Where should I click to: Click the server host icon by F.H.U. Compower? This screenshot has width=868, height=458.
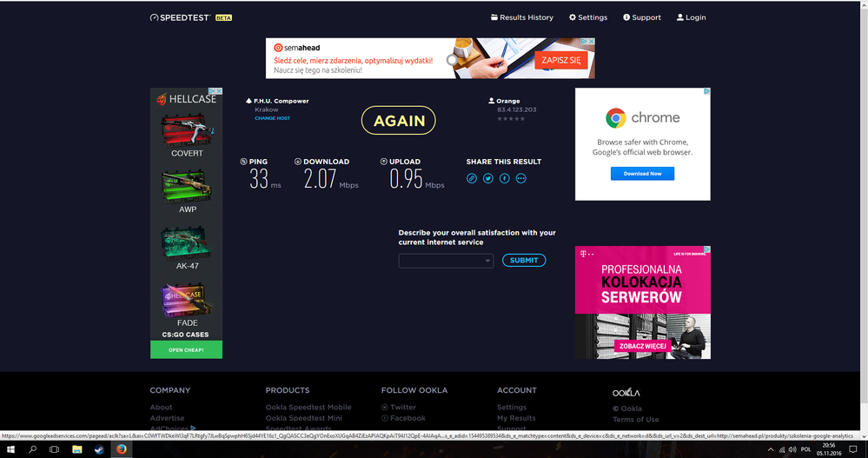click(248, 101)
